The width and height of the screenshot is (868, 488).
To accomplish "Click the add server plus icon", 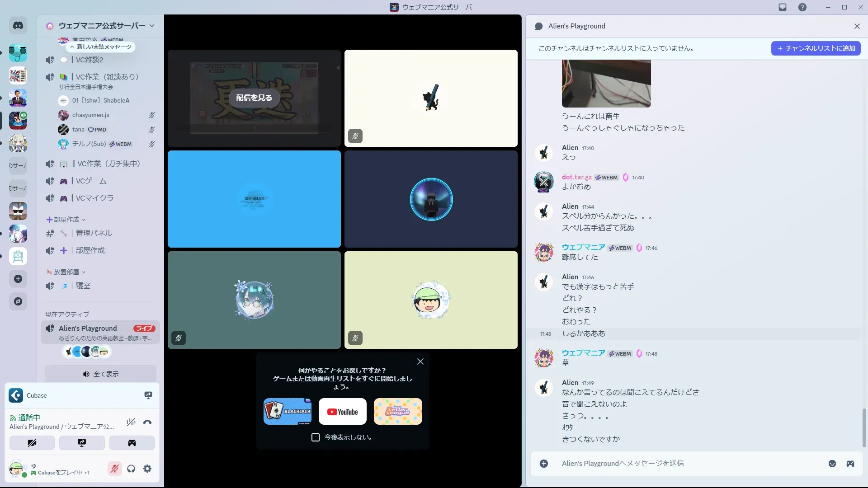I will [x=18, y=279].
